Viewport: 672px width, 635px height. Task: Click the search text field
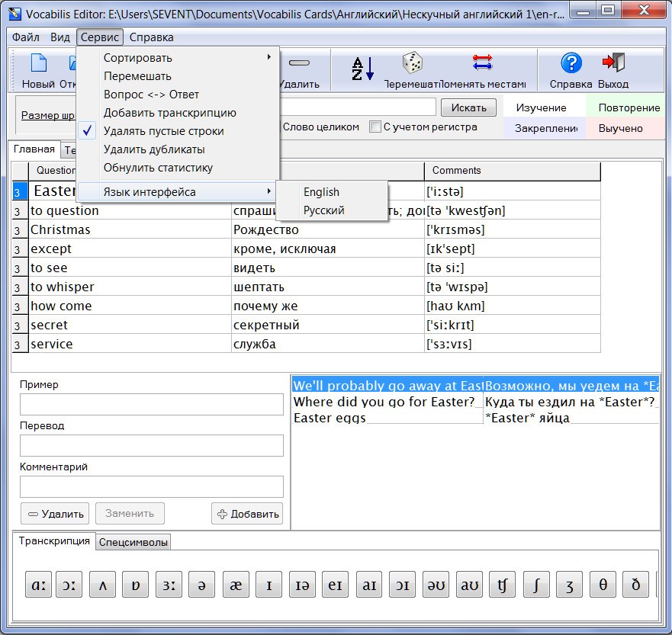click(x=358, y=107)
